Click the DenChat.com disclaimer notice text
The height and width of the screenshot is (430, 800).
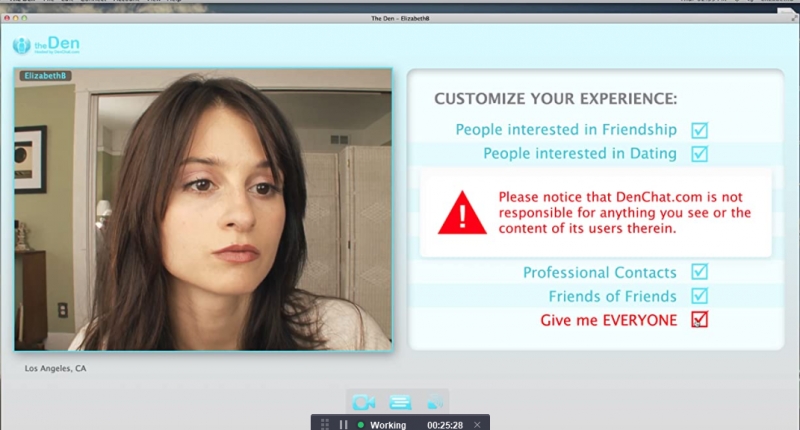pyautogui.click(x=624, y=213)
